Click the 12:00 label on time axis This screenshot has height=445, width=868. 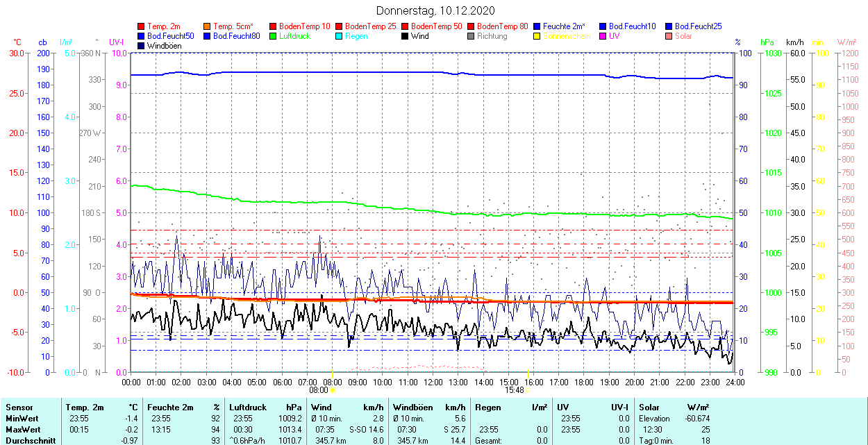[433, 382]
